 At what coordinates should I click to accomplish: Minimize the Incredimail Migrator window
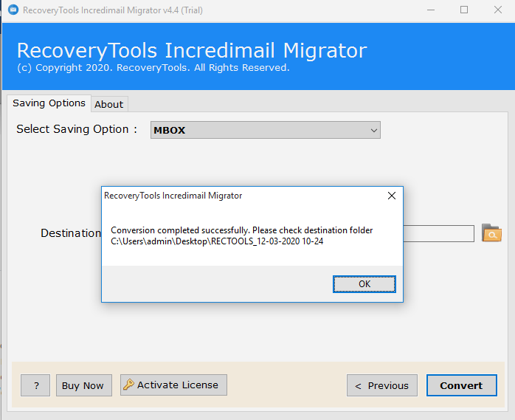pos(431,10)
